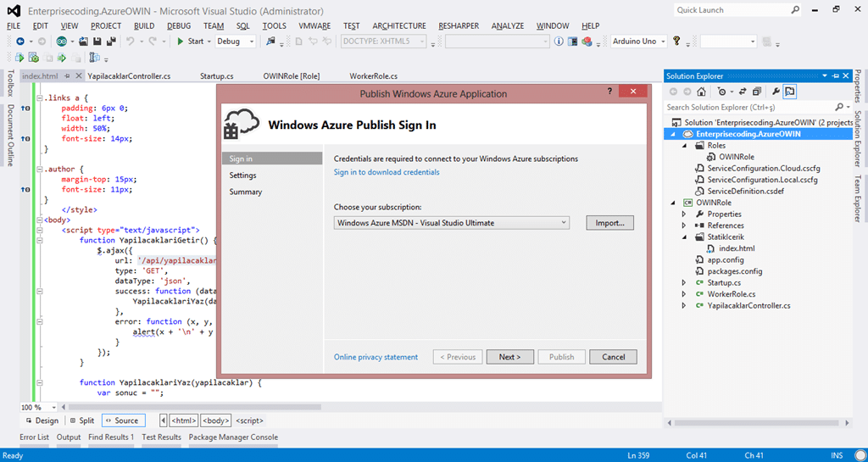Collapse the .links a CSS block outlining toggle
This screenshot has height=462, width=868.
(40, 98)
